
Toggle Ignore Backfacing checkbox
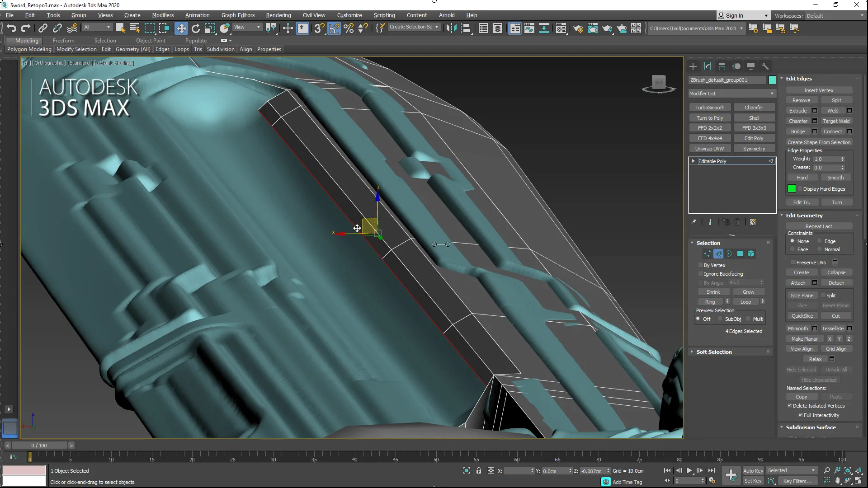pyautogui.click(x=701, y=274)
